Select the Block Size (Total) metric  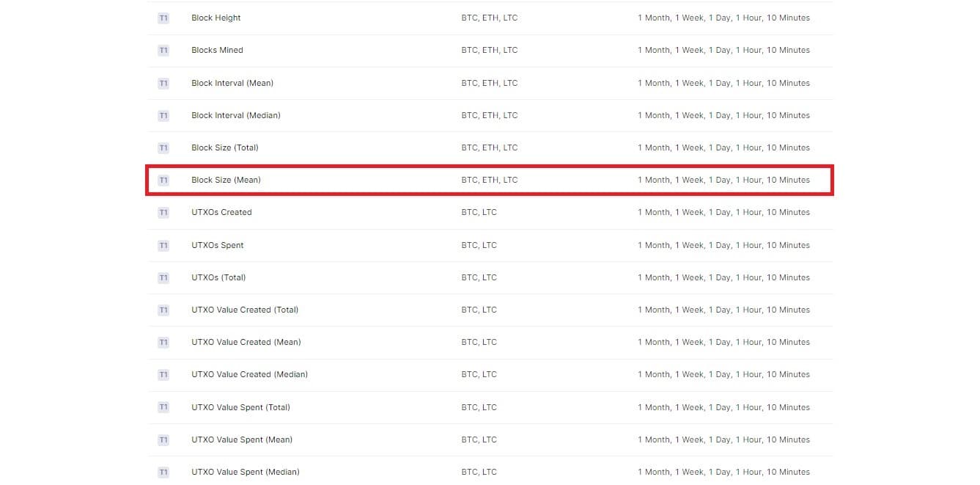click(225, 148)
